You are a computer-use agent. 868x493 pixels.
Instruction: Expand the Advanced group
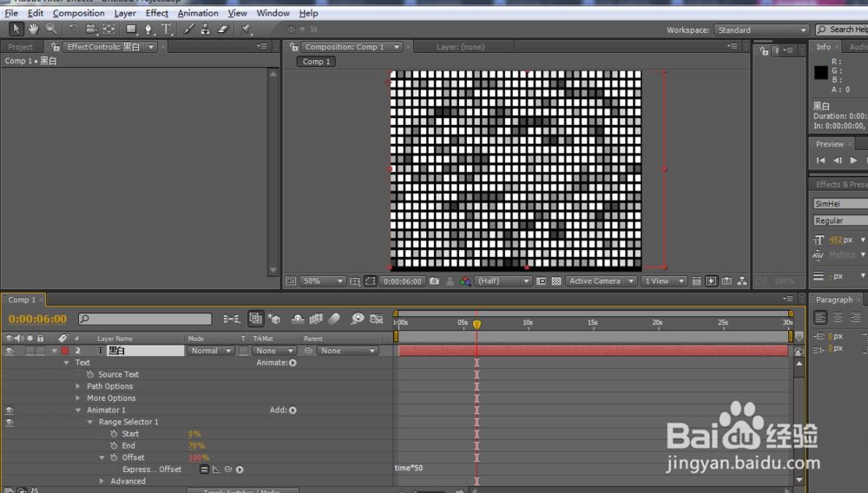(x=102, y=482)
